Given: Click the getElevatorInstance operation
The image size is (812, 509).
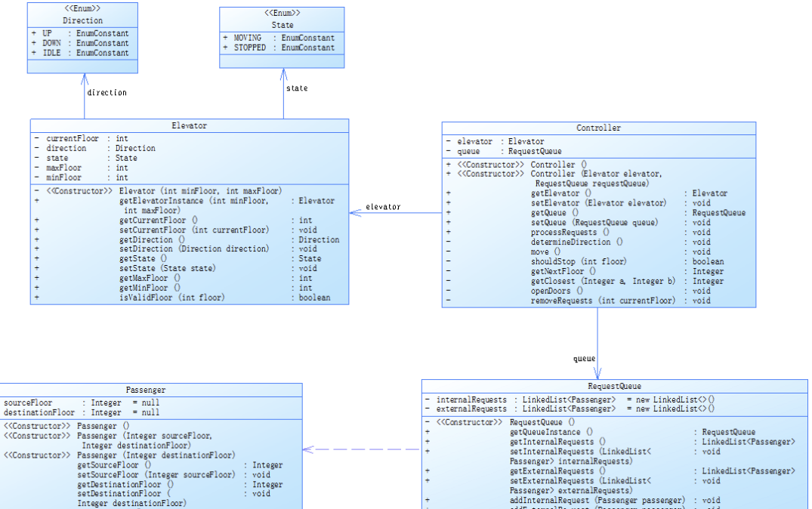Looking at the screenshot, I should coord(185,205).
